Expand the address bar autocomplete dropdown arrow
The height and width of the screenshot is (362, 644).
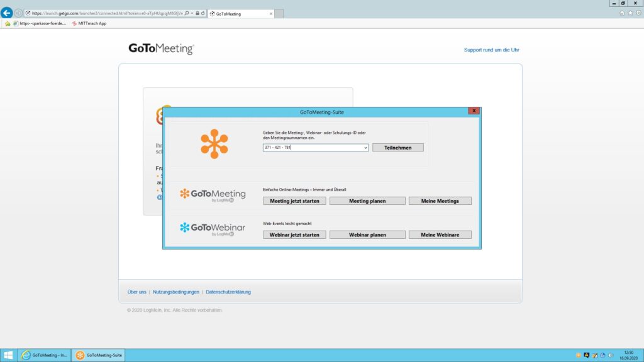(192, 14)
